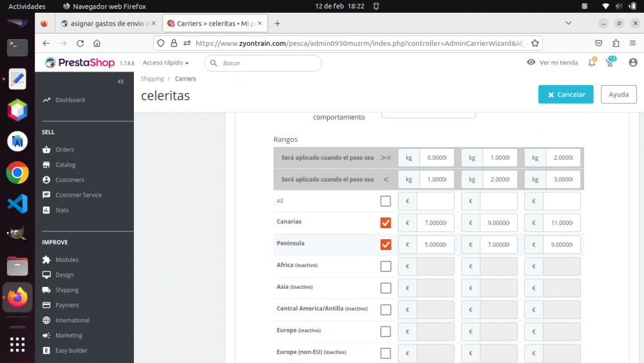Screen dimensions: 644x363
Task: Expand the Acceso rápido dropdown
Action: click(x=166, y=63)
